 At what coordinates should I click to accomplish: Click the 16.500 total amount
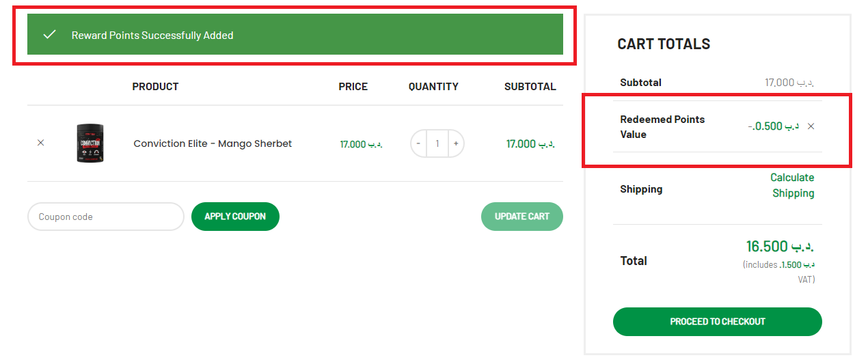tap(780, 246)
